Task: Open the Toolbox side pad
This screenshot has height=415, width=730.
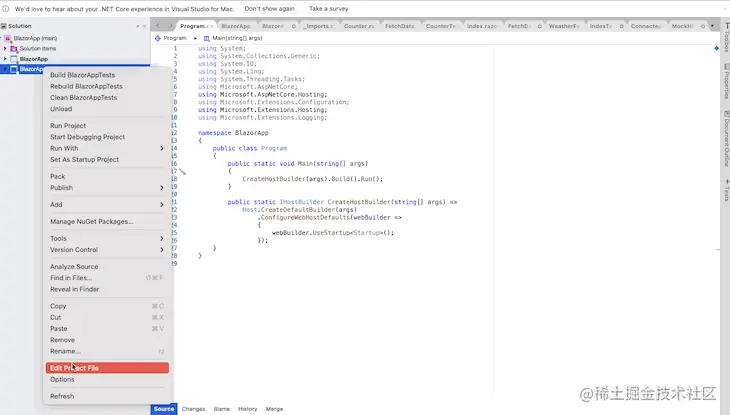Action: click(x=726, y=37)
